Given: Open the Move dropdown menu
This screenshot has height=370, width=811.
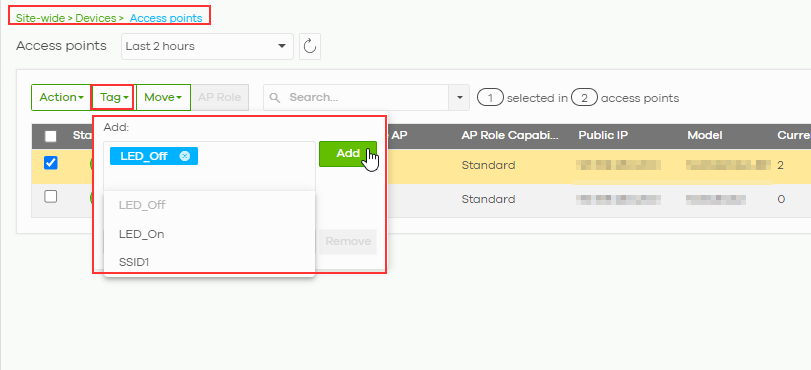Looking at the screenshot, I should [x=163, y=97].
